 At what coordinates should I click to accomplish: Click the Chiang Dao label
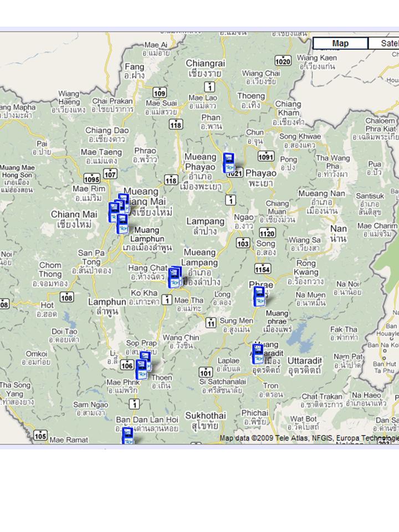click(107, 134)
